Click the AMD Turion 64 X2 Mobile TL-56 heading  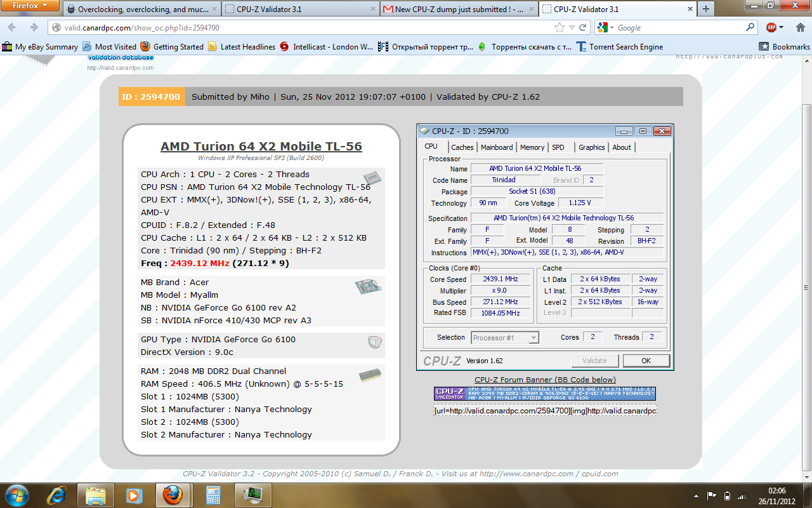tap(261, 147)
